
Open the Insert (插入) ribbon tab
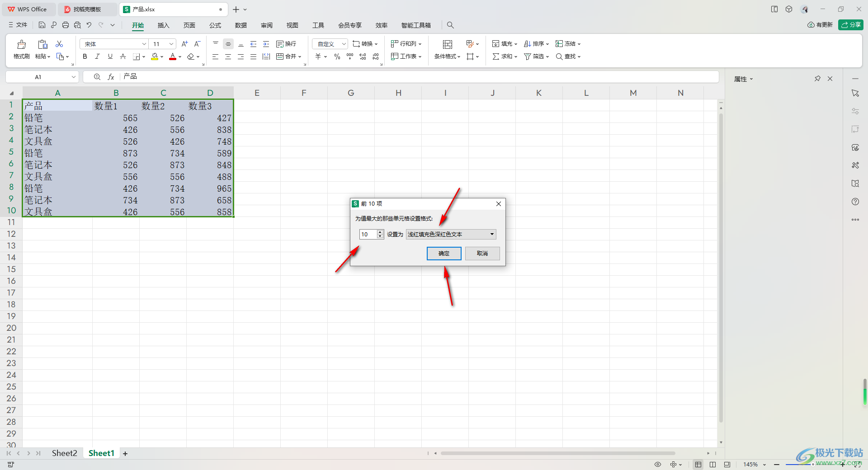pos(163,25)
